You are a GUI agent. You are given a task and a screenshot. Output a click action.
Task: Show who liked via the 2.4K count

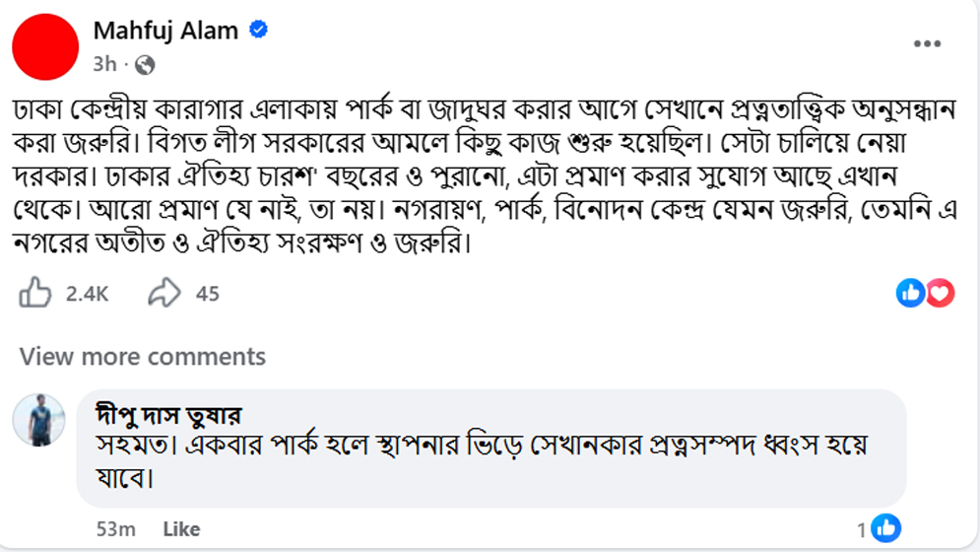click(x=87, y=294)
